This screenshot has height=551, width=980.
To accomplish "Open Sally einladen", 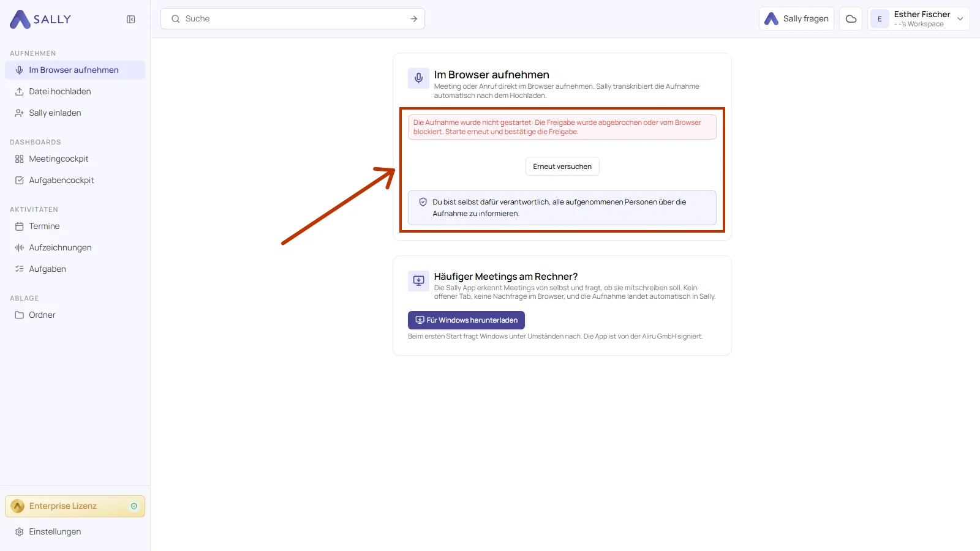I will tap(75, 113).
